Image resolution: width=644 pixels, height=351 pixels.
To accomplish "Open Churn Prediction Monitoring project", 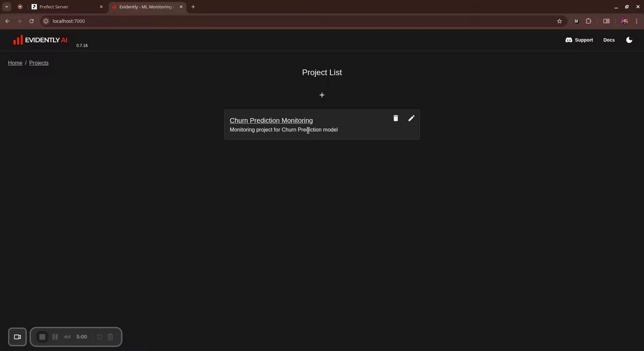I will (x=271, y=120).
